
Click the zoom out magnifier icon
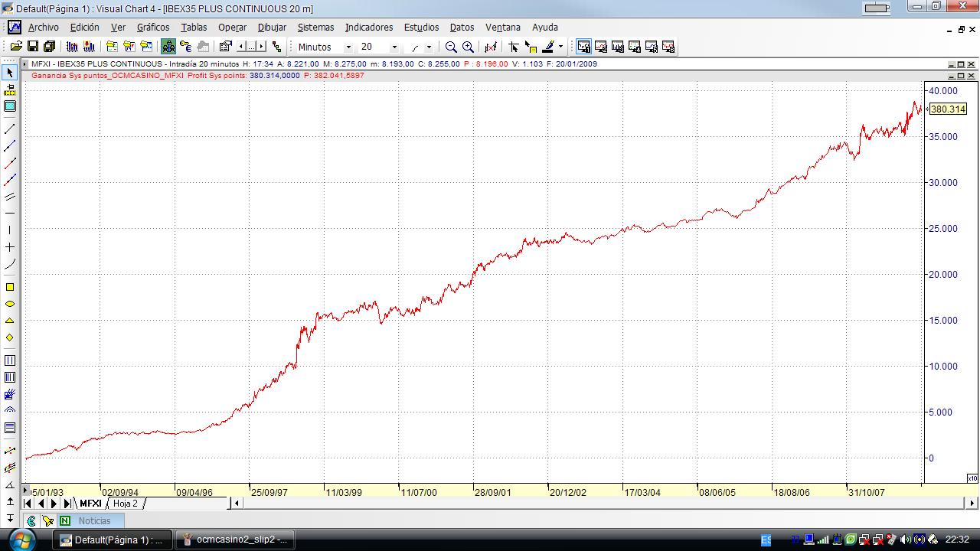tap(451, 47)
